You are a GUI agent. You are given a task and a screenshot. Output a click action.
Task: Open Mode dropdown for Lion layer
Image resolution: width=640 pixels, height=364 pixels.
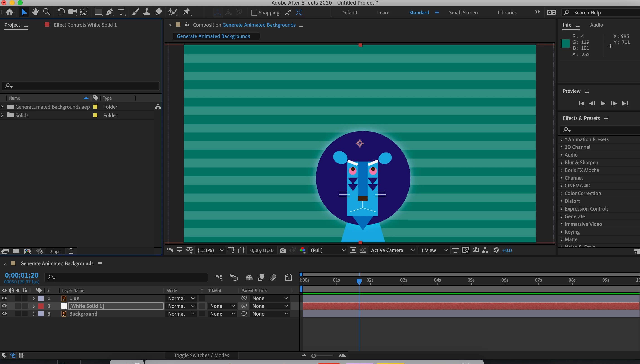[181, 298]
